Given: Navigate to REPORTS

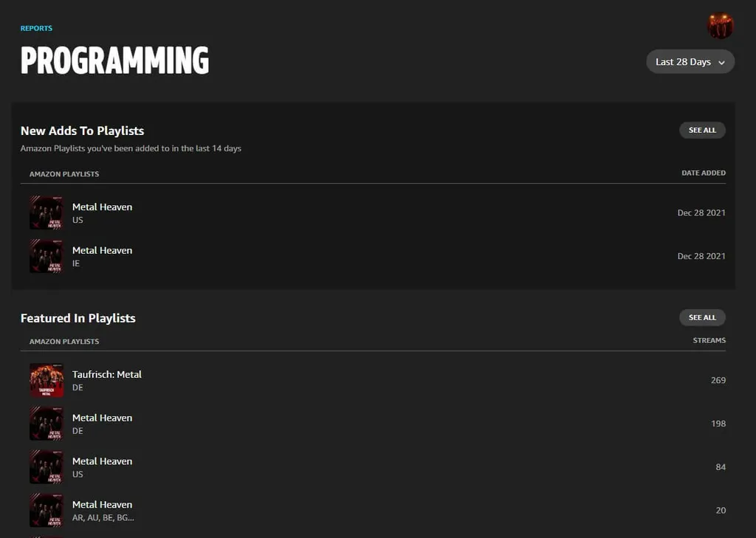Looking at the screenshot, I should (x=35, y=27).
